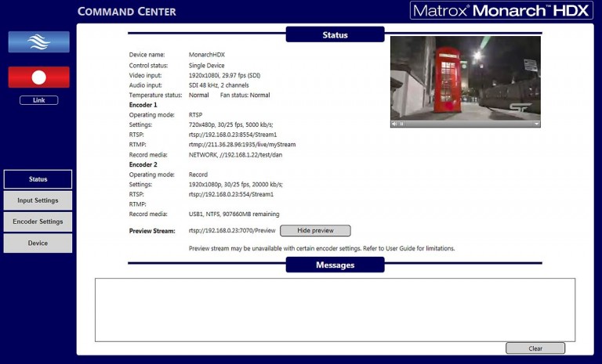
Task: Open the Input Settings page
Action: pos(38,200)
